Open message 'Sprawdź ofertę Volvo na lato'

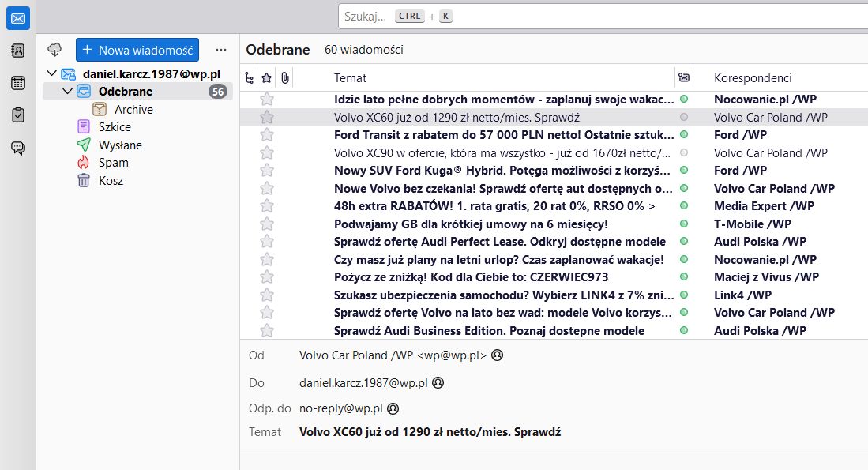pos(502,313)
